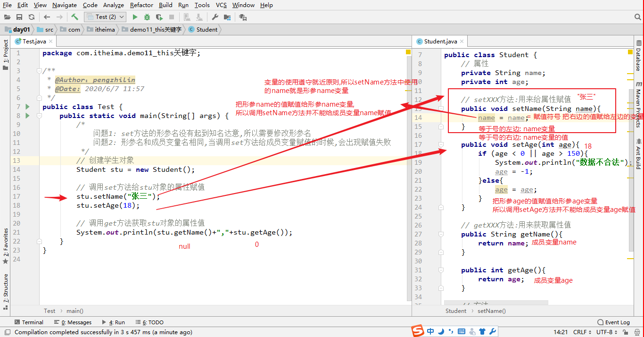Open Settings via the wrench icon

tap(215, 17)
